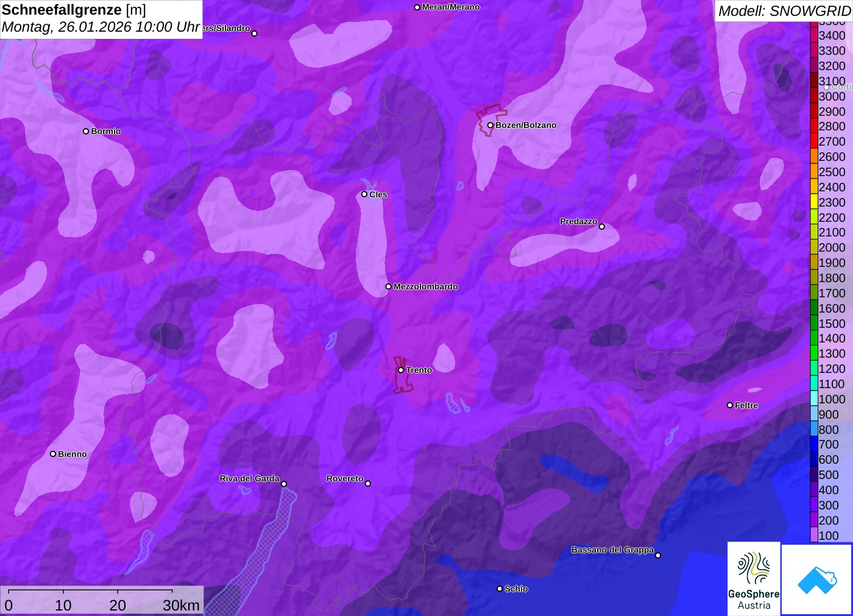Screen dimensions: 853x616
Task: Select the Cles location marker
Action: tap(364, 194)
